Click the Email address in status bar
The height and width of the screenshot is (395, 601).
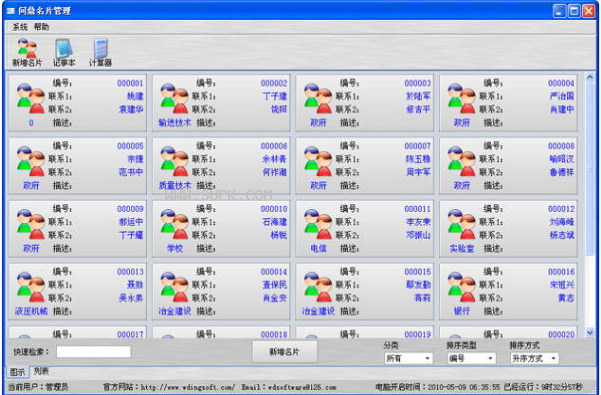302,387
